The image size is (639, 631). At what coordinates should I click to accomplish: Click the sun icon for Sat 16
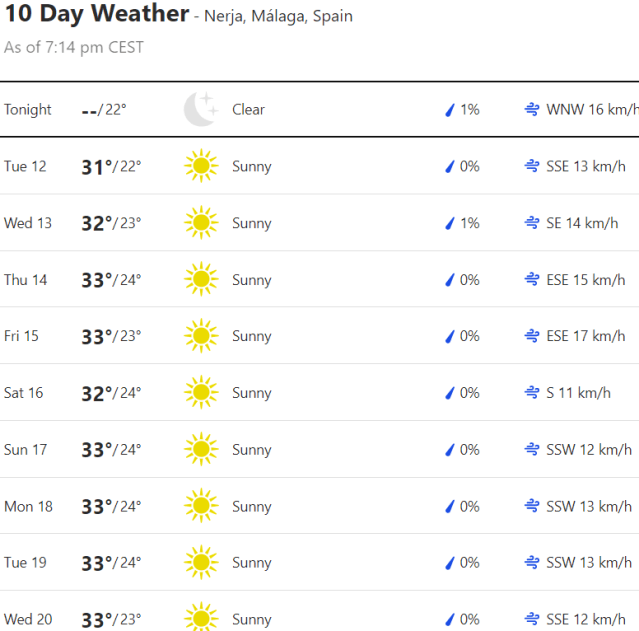click(x=200, y=393)
